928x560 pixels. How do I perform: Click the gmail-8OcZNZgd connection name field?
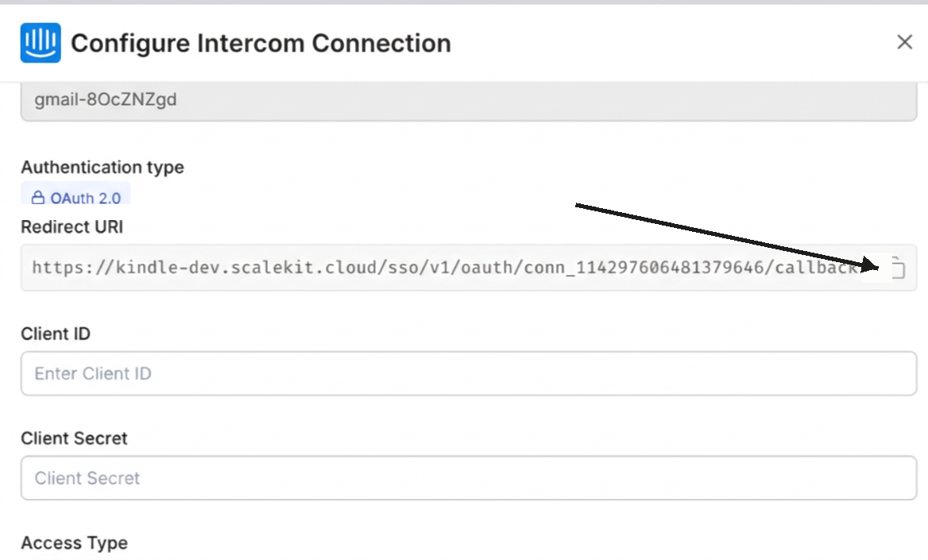click(469, 101)
